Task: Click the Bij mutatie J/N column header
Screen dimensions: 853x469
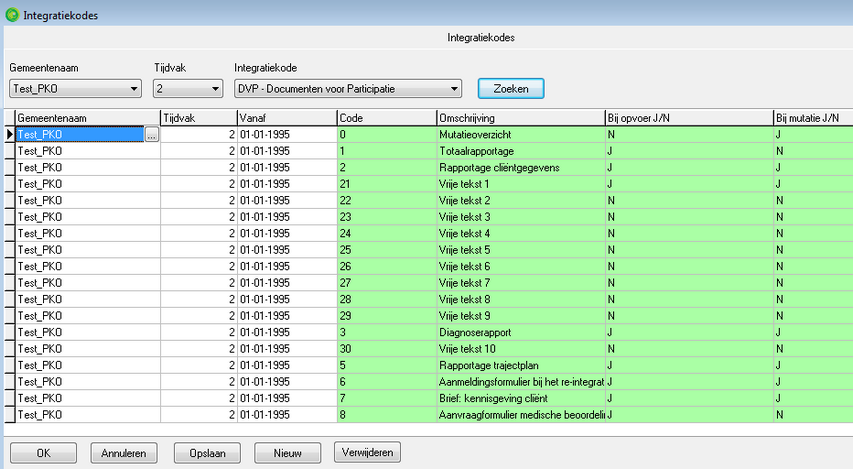Action: tap(813, 118)
